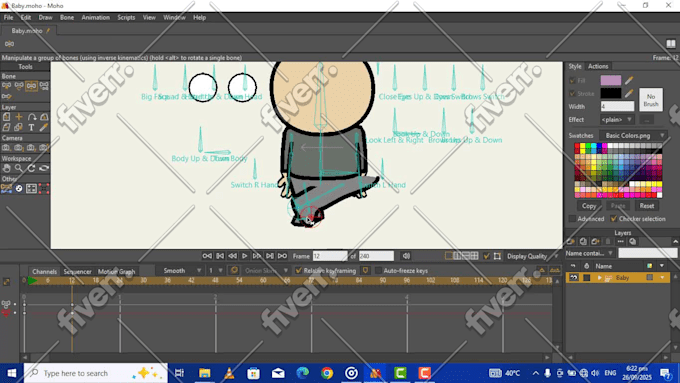
Task: Select the Follow Path layer tool
Action: coord(31,117)
